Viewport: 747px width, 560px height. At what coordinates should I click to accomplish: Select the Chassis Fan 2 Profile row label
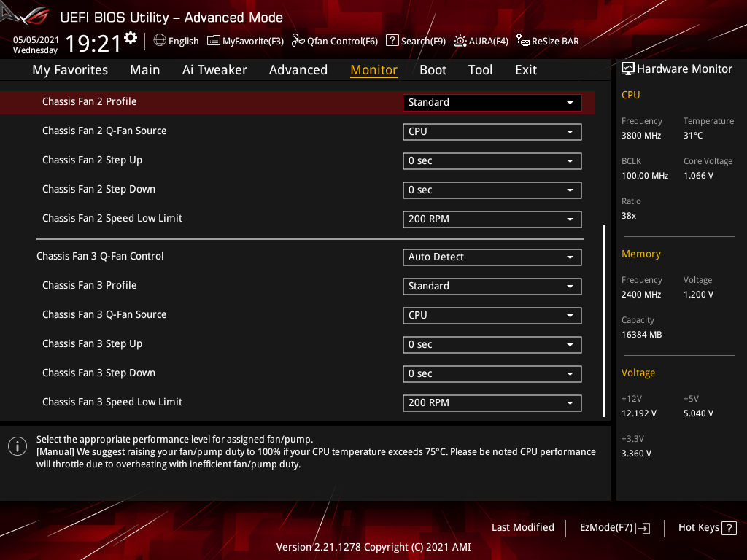[x=90, y=101]
